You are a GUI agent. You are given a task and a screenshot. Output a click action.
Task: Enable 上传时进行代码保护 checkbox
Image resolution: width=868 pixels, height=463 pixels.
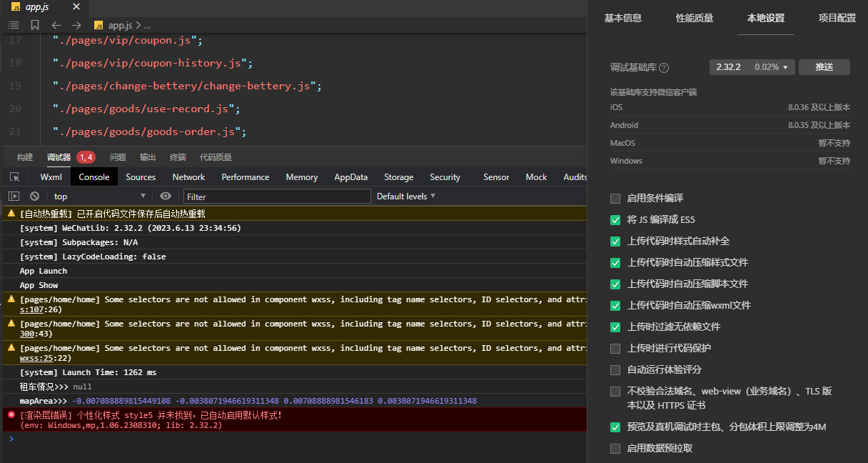pyautogui.click(x=615, y=348)
